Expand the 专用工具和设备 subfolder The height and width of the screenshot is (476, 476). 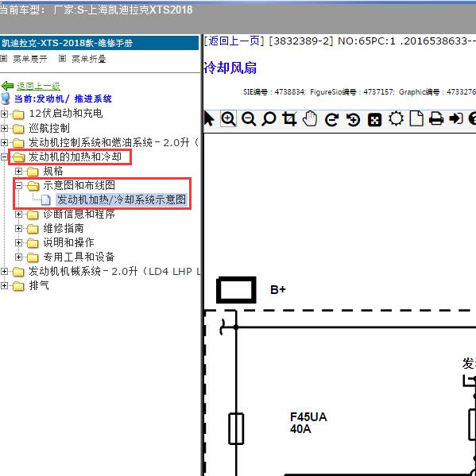(18, 257)
